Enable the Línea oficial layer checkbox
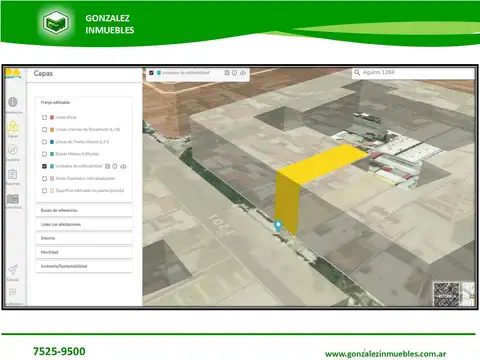This screenshot has height=360, width=480. click(x=44, y=117)
